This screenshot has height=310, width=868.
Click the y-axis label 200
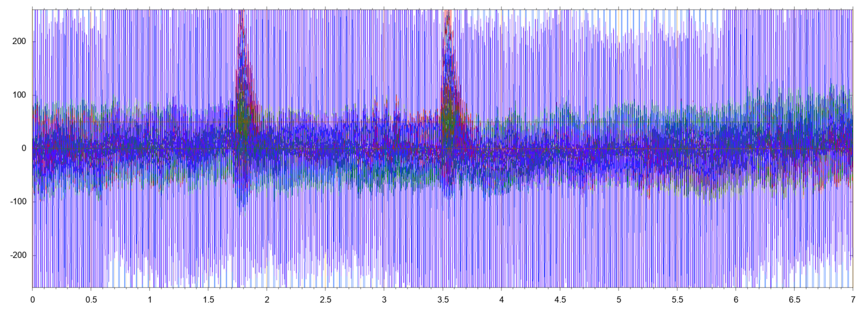click(x=19, y=41)
